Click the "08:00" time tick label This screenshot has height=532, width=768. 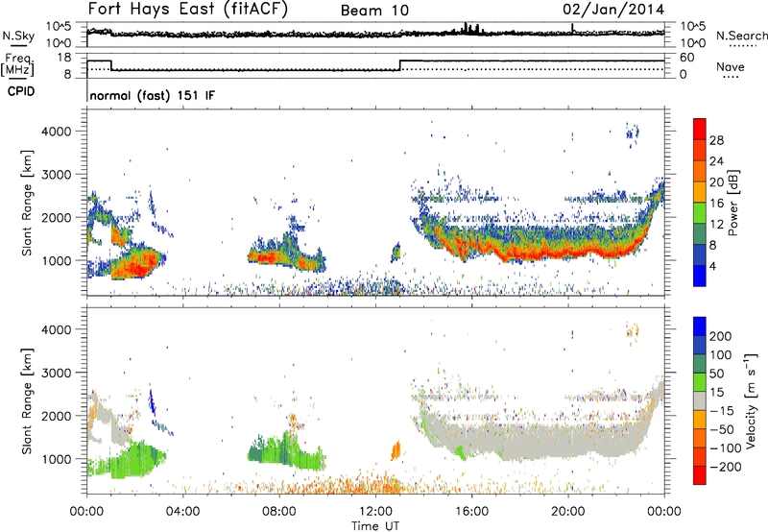coord(278,512)
